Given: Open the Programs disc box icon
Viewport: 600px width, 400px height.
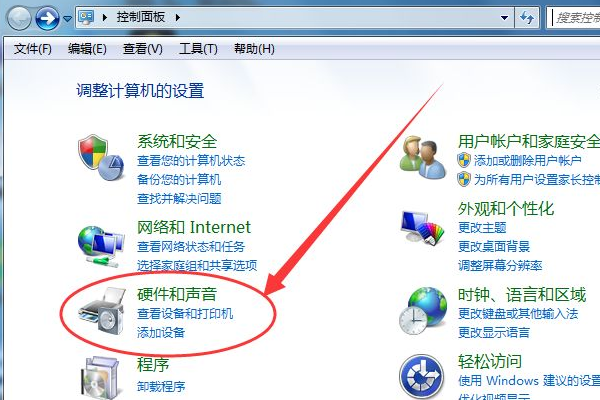Looking at the screenshot, I should (101, 377).
